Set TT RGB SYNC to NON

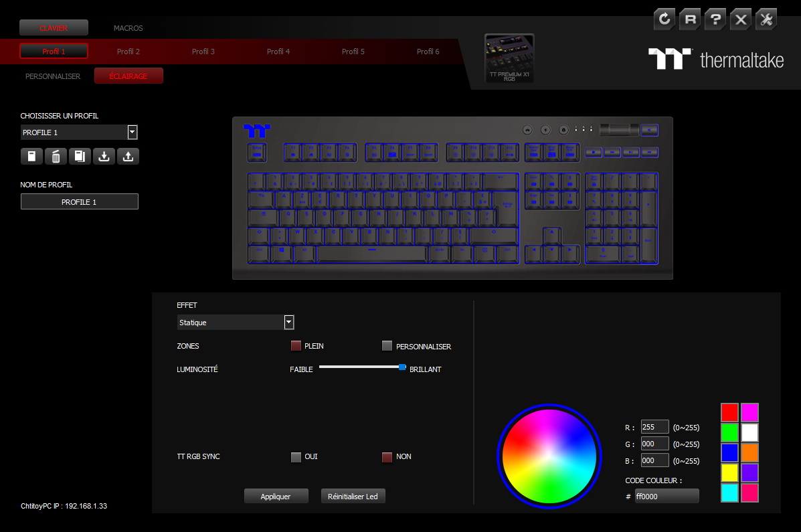(x=387, y=456)
